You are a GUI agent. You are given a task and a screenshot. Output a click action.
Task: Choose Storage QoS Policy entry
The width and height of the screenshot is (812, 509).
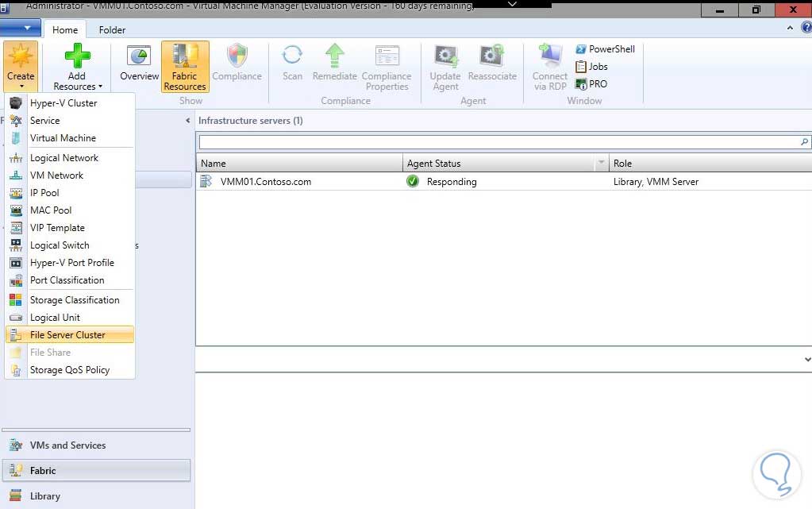70,370
